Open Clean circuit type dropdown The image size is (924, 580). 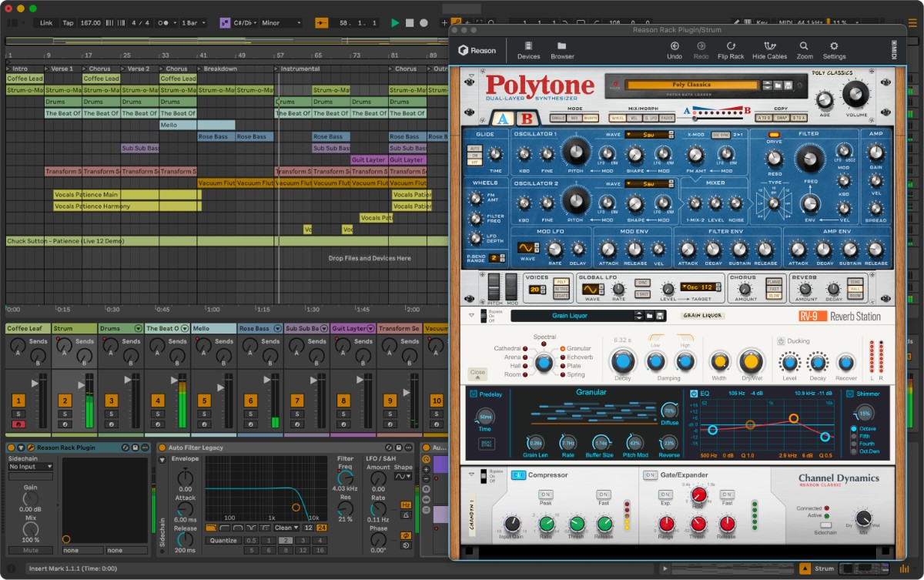(286, 528)
